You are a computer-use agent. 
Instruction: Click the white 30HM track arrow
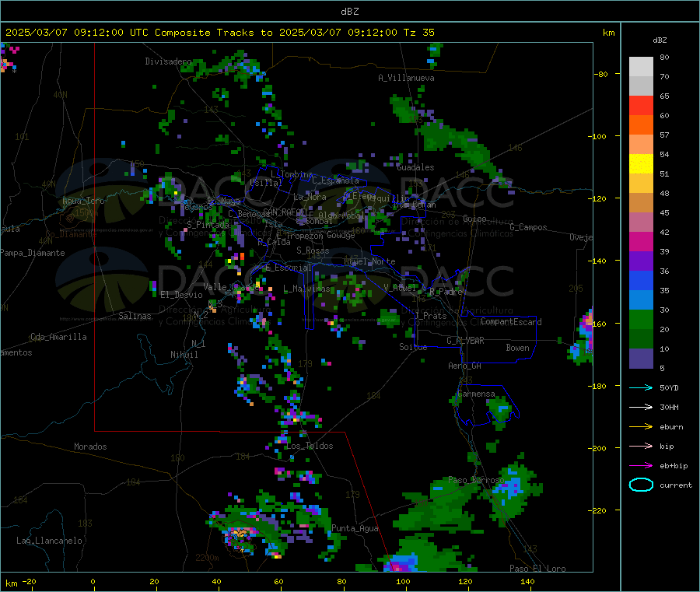point(641,407)
